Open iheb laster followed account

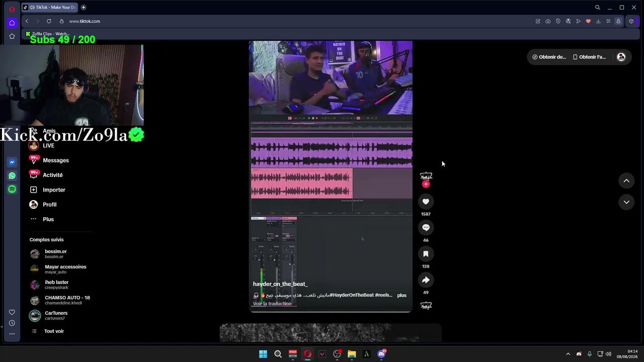49,285
